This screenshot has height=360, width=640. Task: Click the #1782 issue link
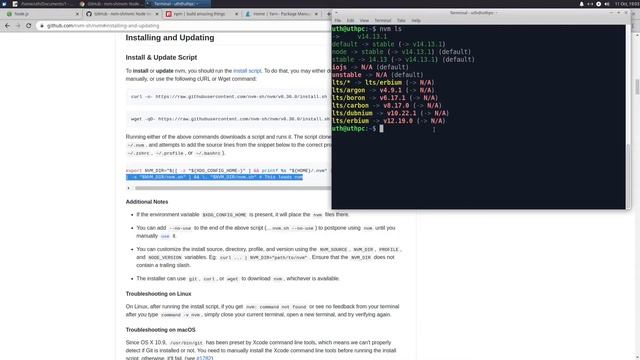(203, 358)
